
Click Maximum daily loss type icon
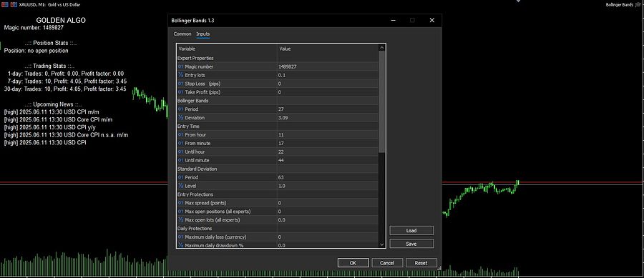[x=180, y=237]
